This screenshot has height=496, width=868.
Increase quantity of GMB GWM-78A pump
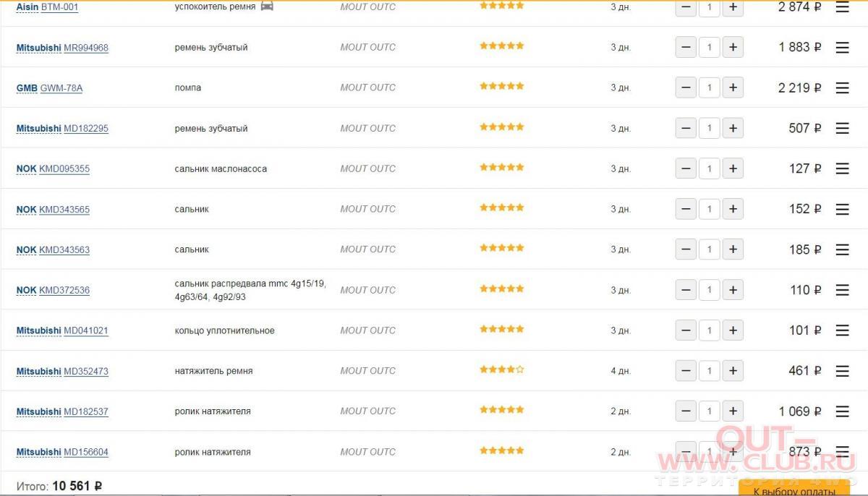click(x=733, y=87)
